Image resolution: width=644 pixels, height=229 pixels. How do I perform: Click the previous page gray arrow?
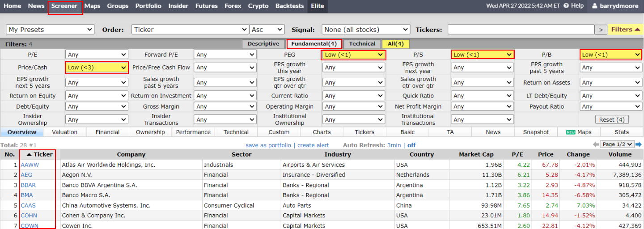coord(596,144)
